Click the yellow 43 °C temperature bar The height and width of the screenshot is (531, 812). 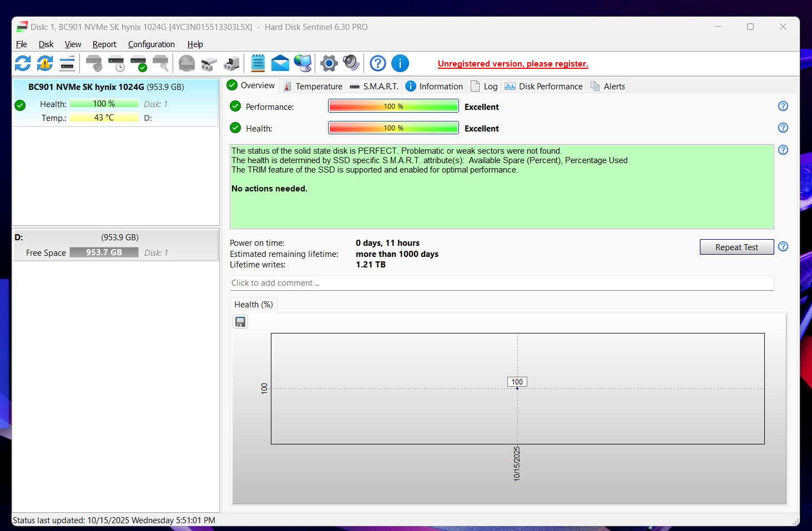coord(104,118)
